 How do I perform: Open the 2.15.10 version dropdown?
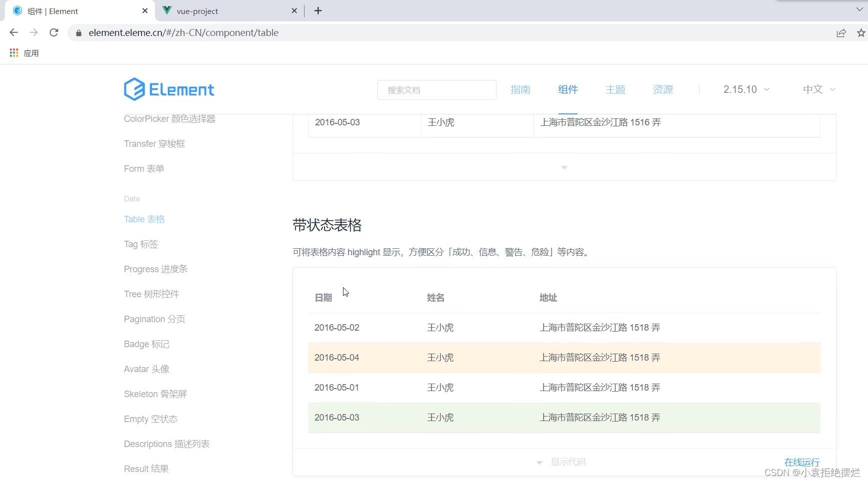(746, 89)
